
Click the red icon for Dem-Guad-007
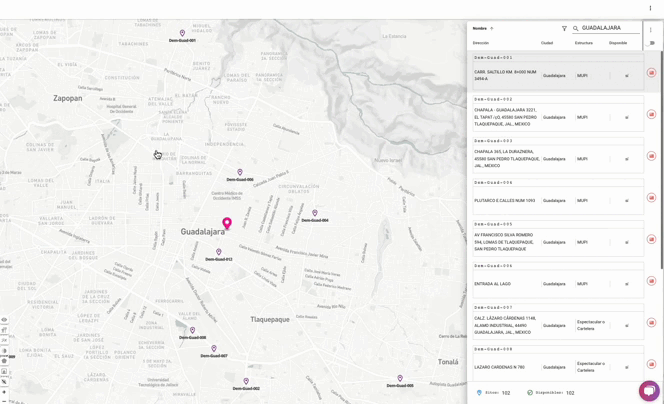[x=651, y=323]
